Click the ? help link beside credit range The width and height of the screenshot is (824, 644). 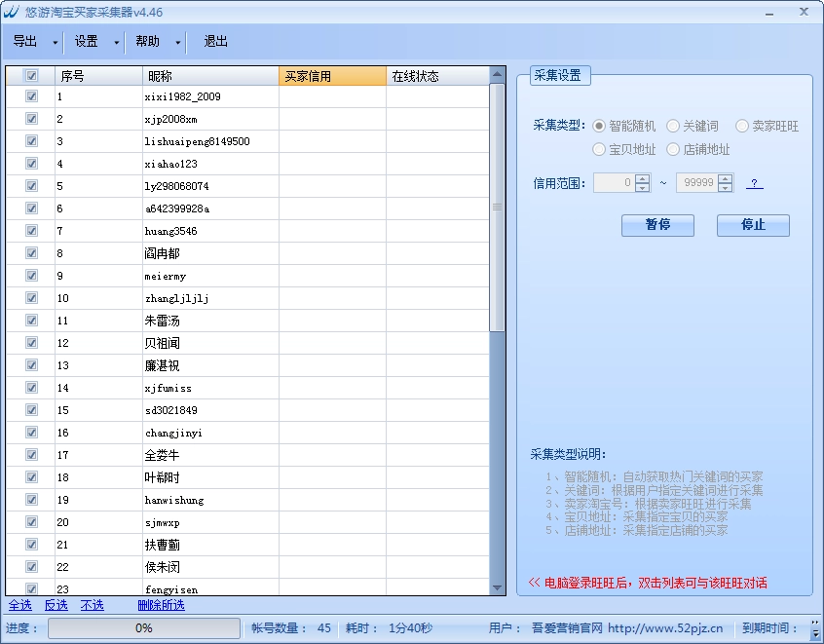754,183
